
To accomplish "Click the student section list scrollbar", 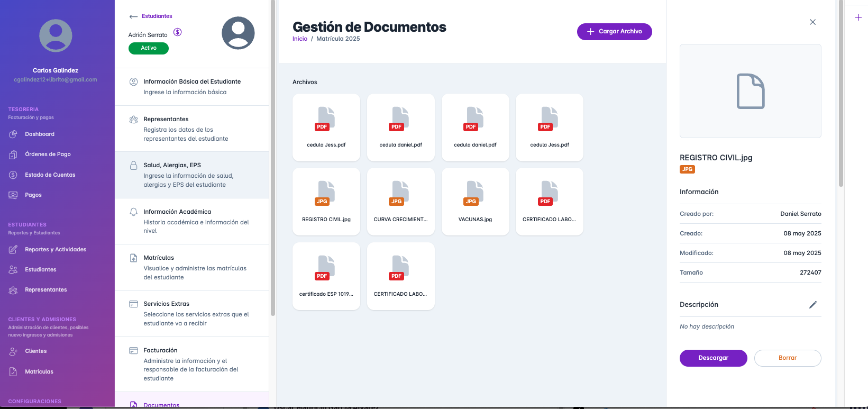I will [273, 159].
